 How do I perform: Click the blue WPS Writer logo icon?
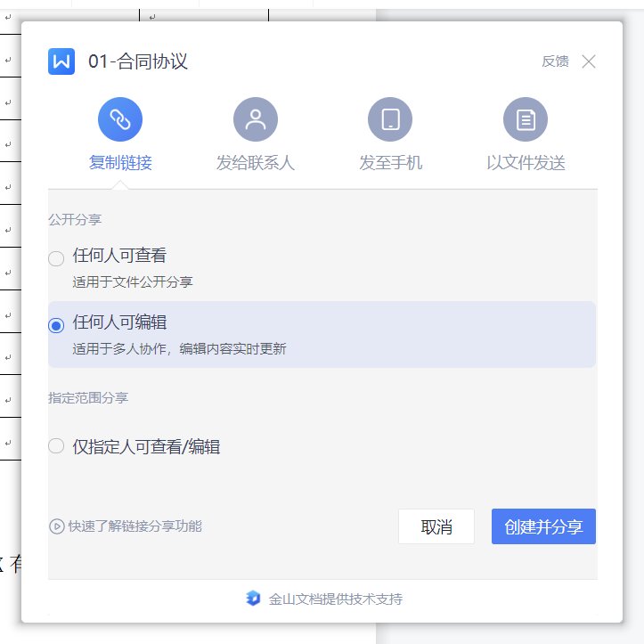pyautogui.click(x=61, y=61)
